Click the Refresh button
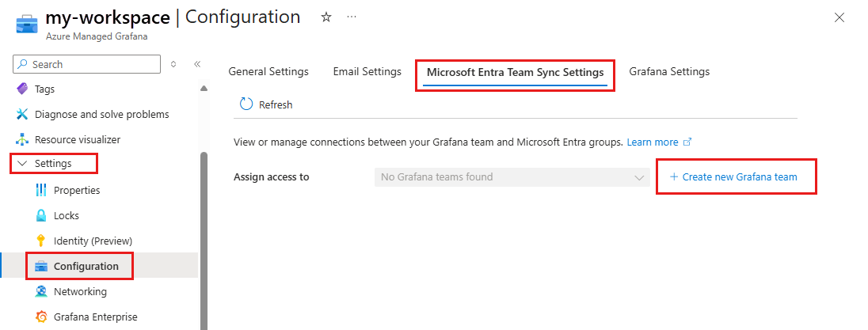The image size is (868, 330). (266, 104)
